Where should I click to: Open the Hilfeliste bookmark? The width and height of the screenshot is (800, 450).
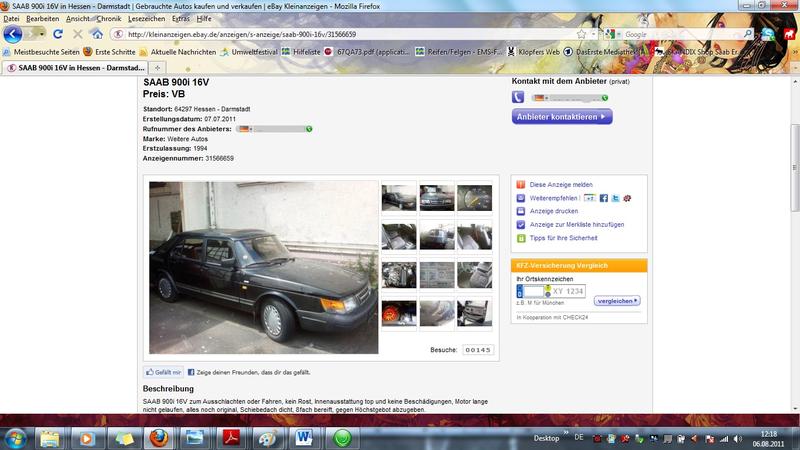coord(301,52)
